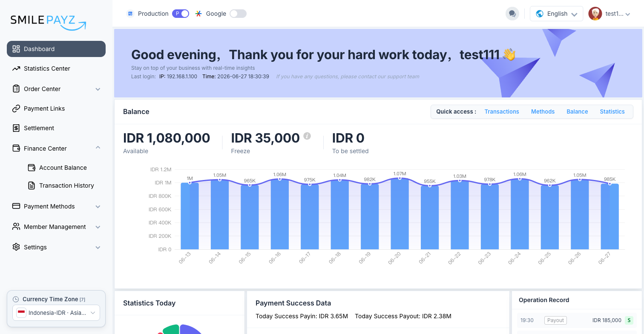Click the Production environment icon
The image size is (644, 334).
(x=130, y=14)
